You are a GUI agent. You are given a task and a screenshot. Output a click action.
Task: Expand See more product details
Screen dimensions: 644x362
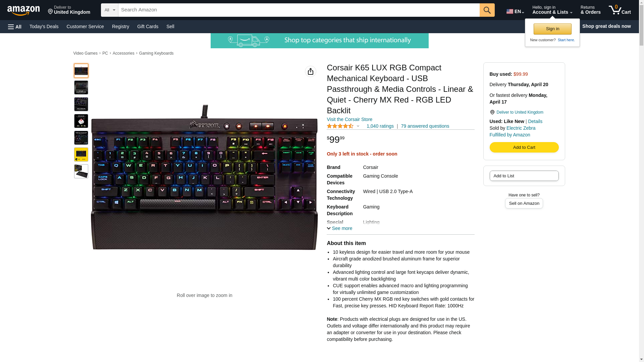[339, 228]
